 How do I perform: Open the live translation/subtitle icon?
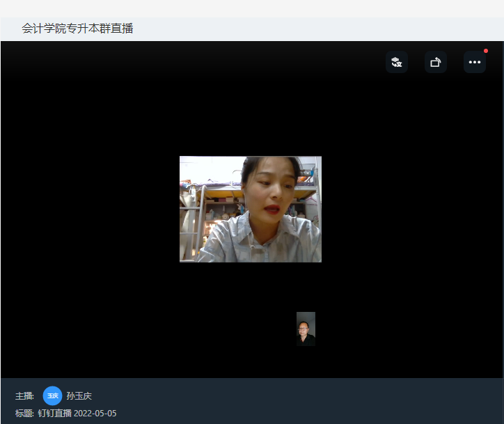(397, 62)
